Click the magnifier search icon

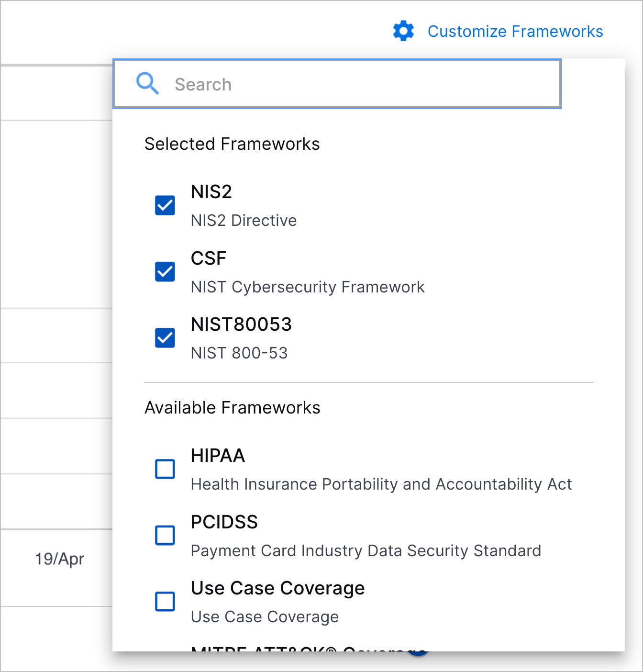(x=147, y=84)
